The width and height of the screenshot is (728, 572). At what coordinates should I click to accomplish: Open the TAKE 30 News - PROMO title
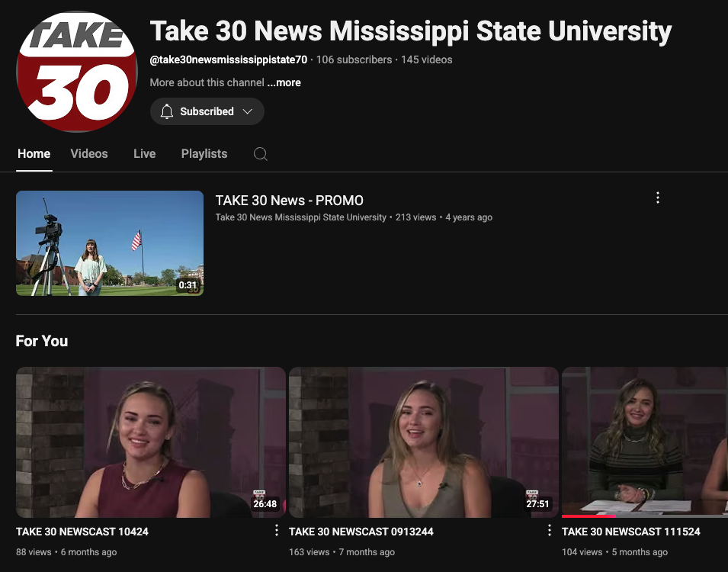(x=289, y=201)
